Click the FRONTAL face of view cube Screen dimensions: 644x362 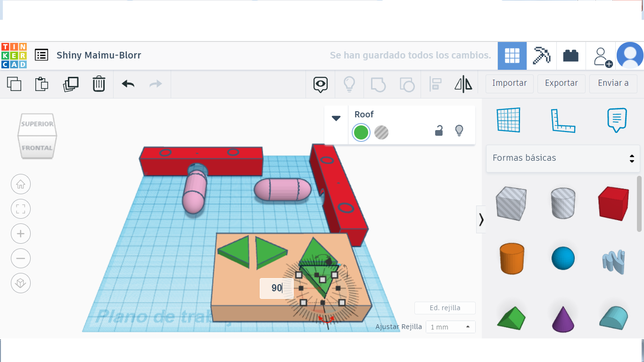pos(37,148)
